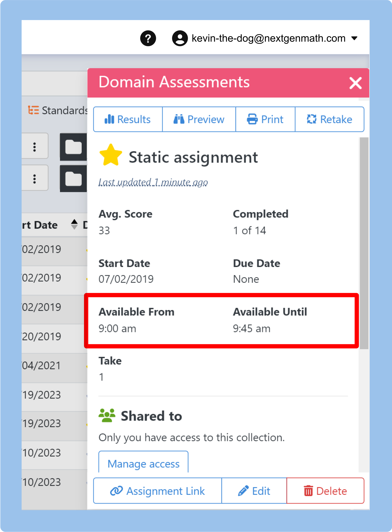Select the first folder icon

click(x=74, y=147)
